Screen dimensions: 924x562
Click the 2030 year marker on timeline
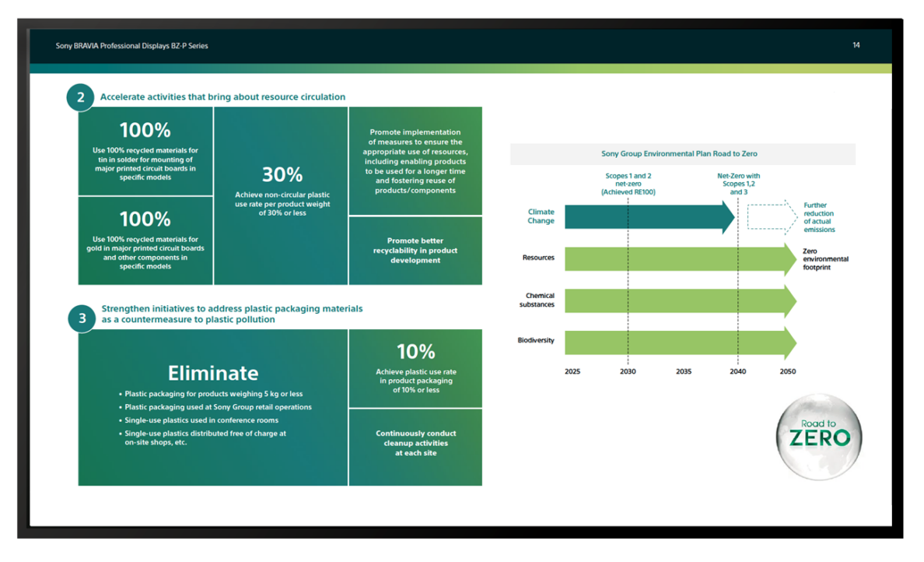(x=628, y=371)
